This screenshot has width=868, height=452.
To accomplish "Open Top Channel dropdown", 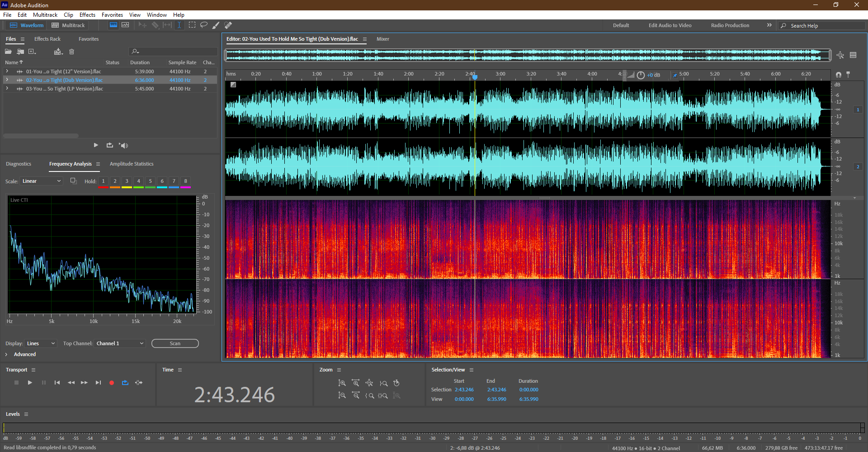I will [120, 343].
